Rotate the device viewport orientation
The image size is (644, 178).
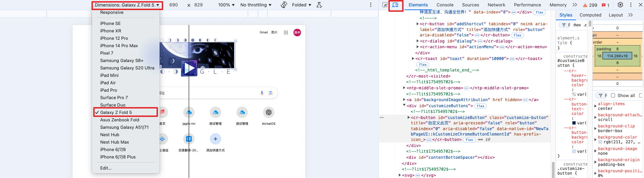284,5
